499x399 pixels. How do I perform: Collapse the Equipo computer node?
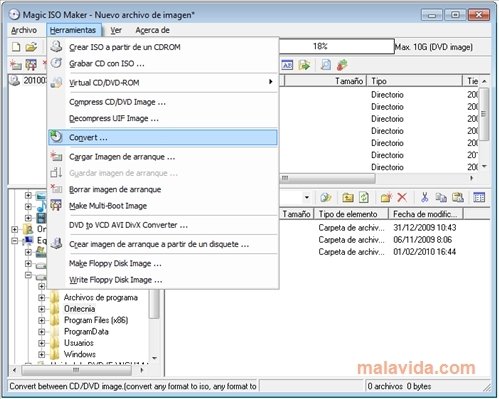pos(15,240)
